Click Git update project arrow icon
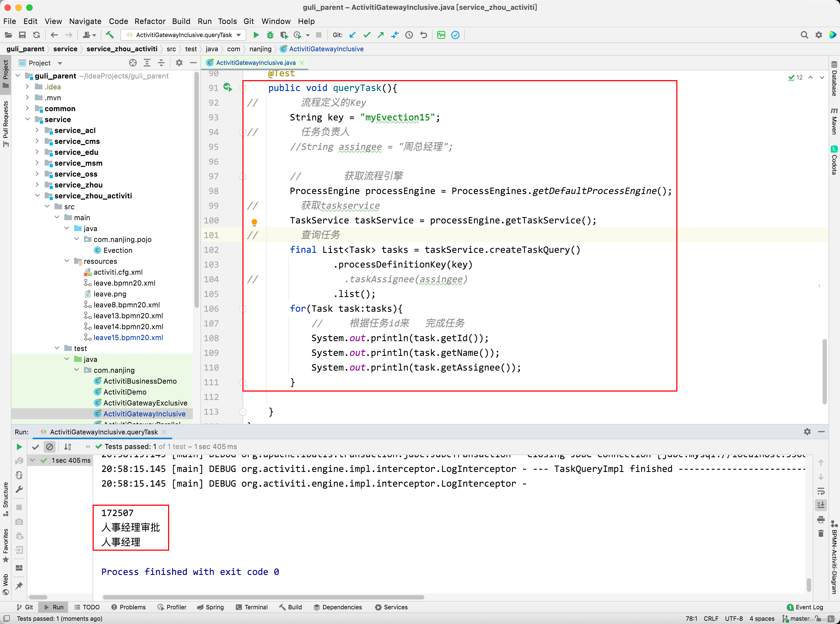Viewport: 840px width, 624px height. [x=352, y=35]
